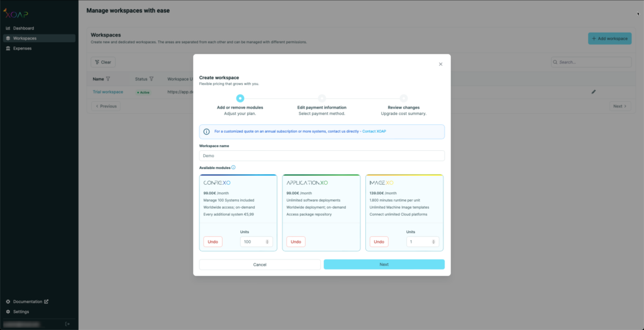Follow the Contact XOAP link

[374, 131]
